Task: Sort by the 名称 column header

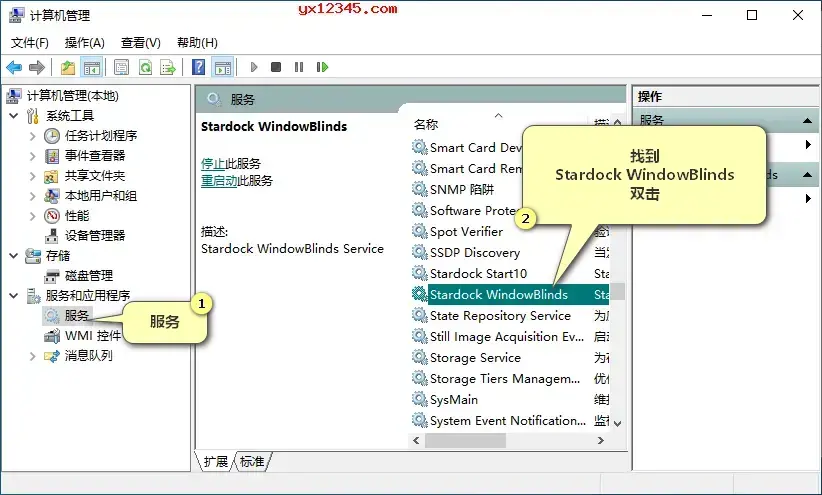Action: click(x=426, y=124)
